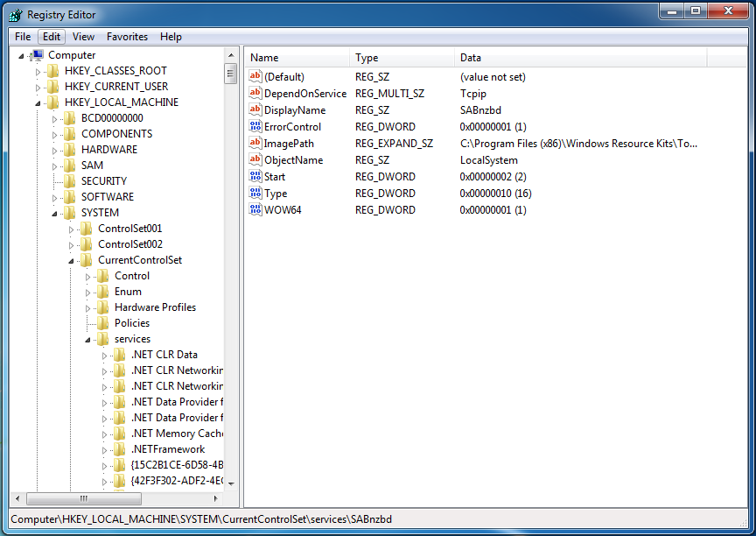This screenshot has width=756, height=536.
Task: Click the tree's vertical scroll down arrow
Action: [x=231, y=483]
